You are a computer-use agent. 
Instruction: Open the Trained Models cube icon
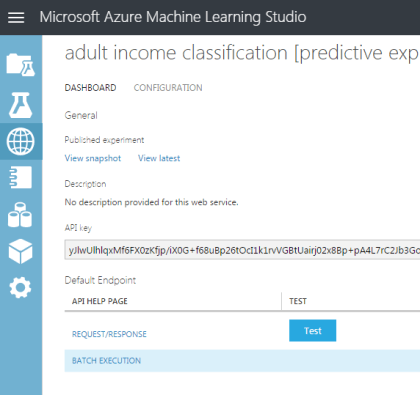pyautogui.click(x=21, y=251)
